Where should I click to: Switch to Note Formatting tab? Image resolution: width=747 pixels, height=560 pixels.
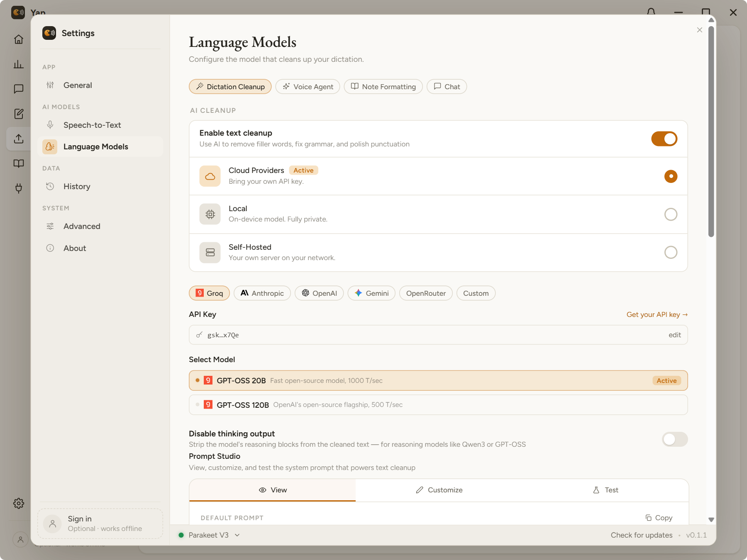pyautogui.click(x=383, y=87)
